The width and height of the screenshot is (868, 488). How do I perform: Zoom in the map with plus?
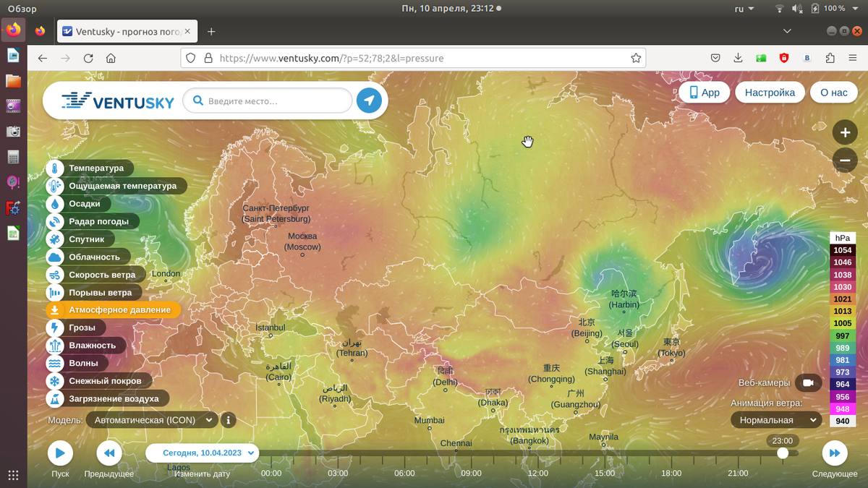pyautogui.click(x=845, y=132)
